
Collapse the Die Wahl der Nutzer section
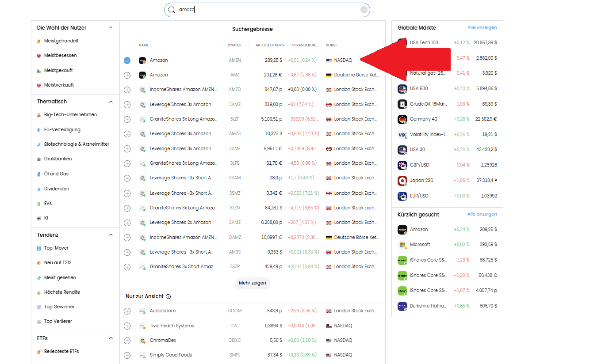(x=111, y=28)
